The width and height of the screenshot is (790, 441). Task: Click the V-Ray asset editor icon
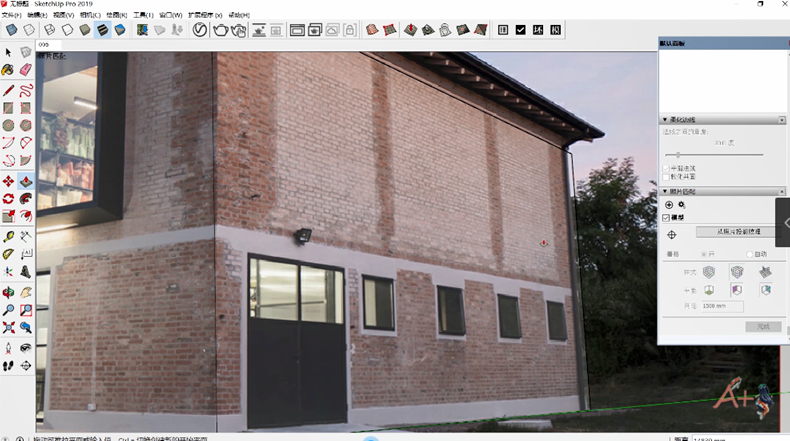point(199,30)
